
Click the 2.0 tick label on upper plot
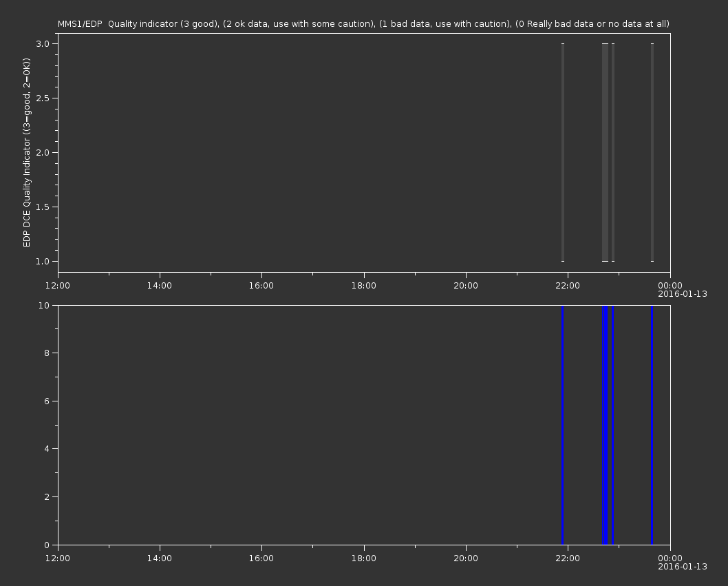pyautogui.click(x=43, y=152)
